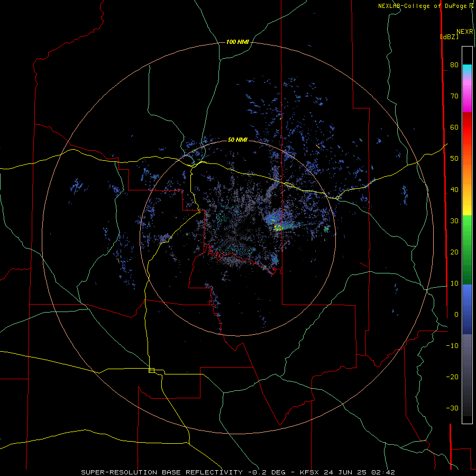
Task: Click the 80 dBZ value on legend
Action: [454, 65]
